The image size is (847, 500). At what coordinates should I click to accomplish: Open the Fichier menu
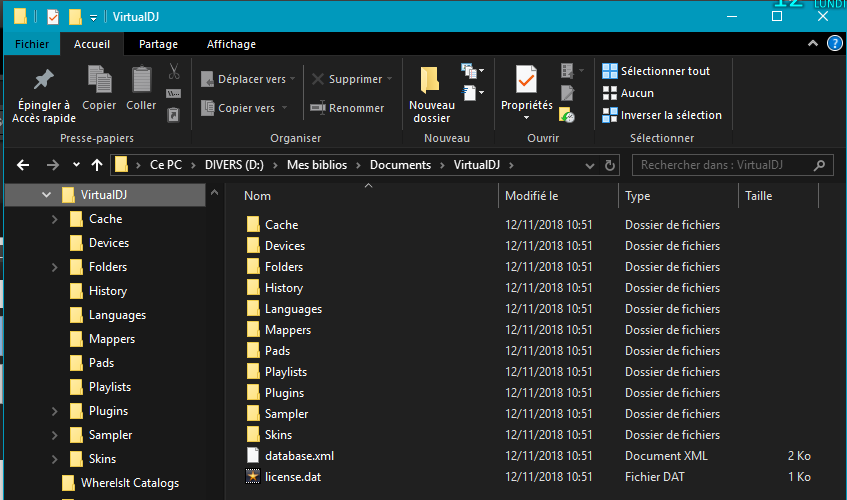click(x=32, y=44)
